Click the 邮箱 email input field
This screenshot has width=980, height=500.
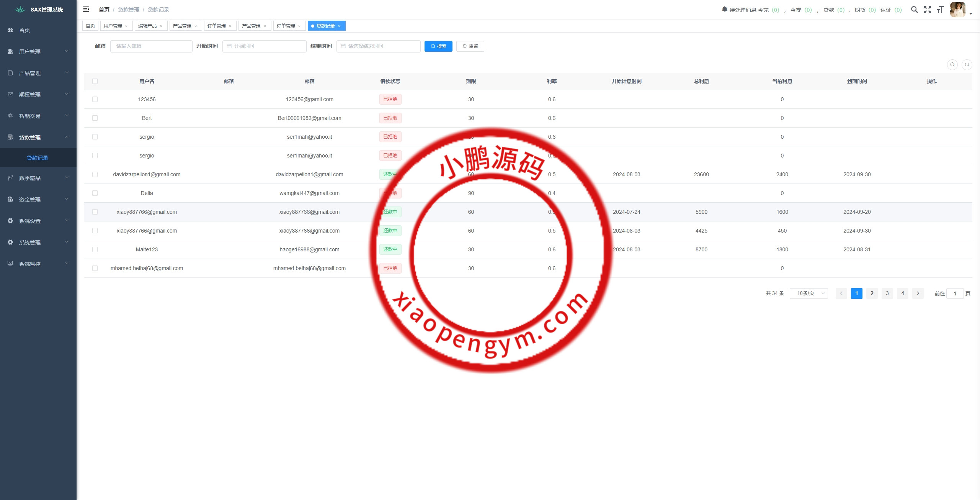[x=151, y=46]
